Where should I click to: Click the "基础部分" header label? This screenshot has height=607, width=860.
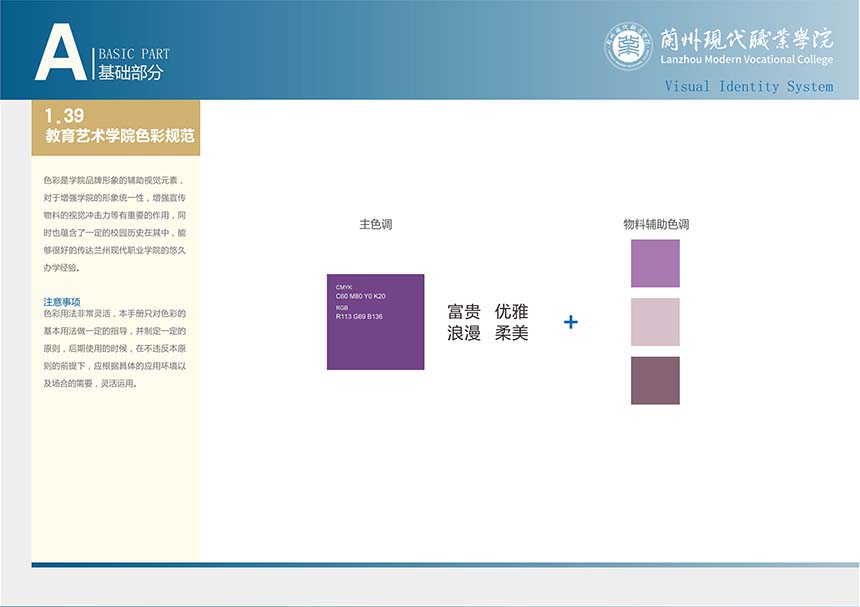(x=130, y=73)
